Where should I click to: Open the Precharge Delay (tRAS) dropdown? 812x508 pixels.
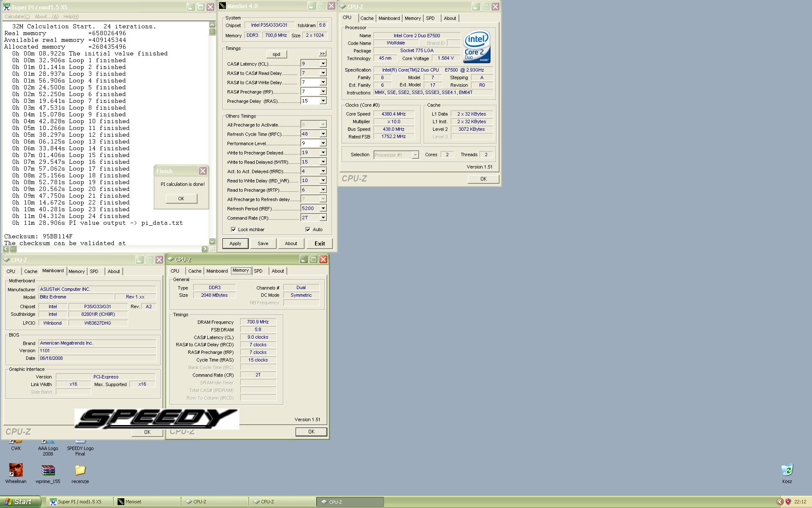[323, 101]
